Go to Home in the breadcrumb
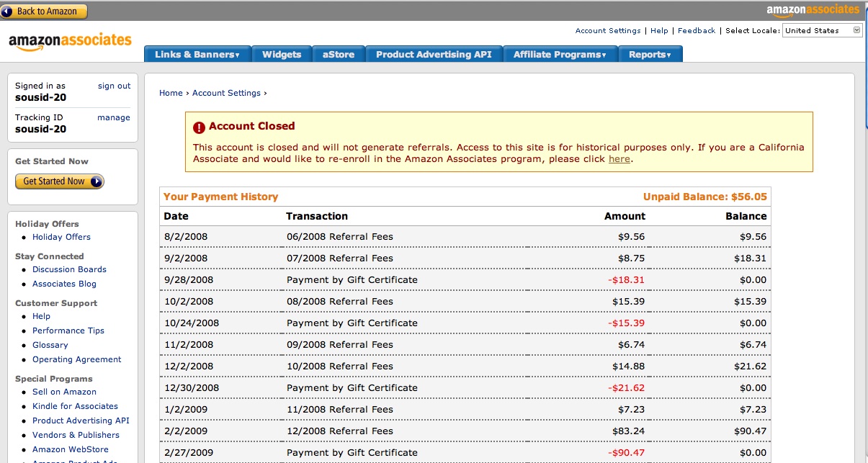 (x=171, y=93)
